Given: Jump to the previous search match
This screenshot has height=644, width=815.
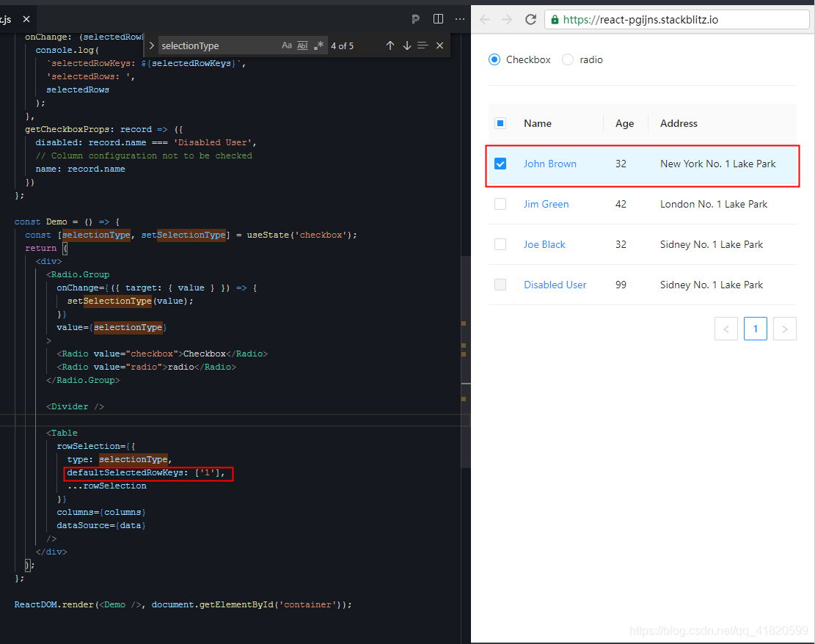Looking at the screenshot, I should pyautogui.click(x=390, y=45).
